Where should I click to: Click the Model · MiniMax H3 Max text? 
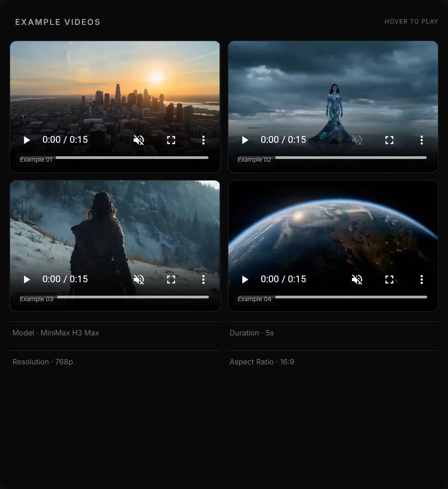click(x=56, y=333)
